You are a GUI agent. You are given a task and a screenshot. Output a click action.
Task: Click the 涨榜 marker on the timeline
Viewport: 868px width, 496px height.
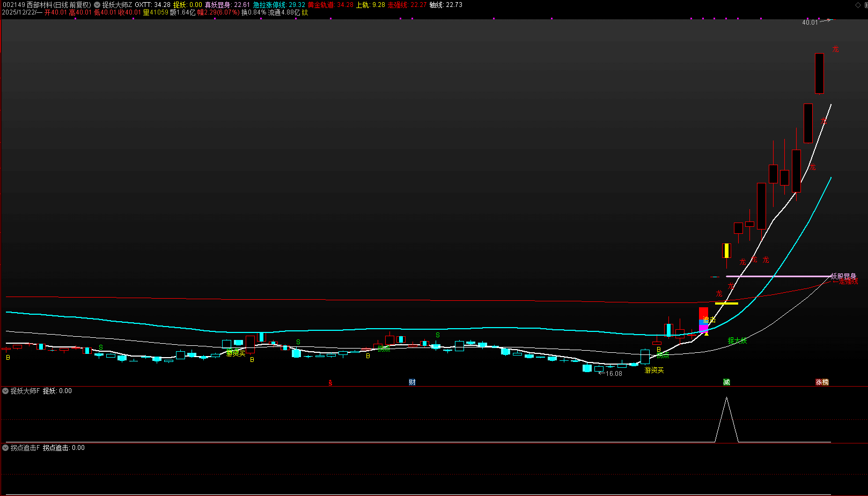pos(822,382)
